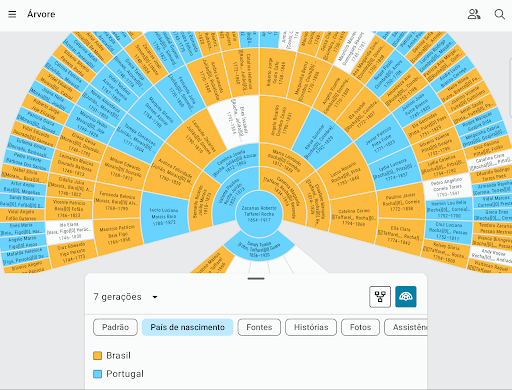Image resolution: width=512 pixels, height=390 pixels.
Task: Click the blue Portugal legend swatch
Action: pyautogui.click(x=97, y=374)
